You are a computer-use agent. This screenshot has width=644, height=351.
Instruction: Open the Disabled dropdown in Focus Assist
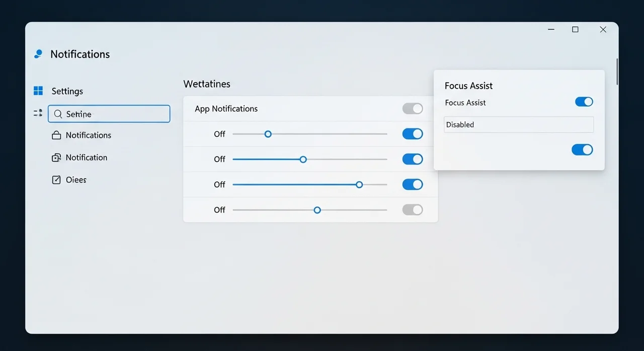point(518,125)
